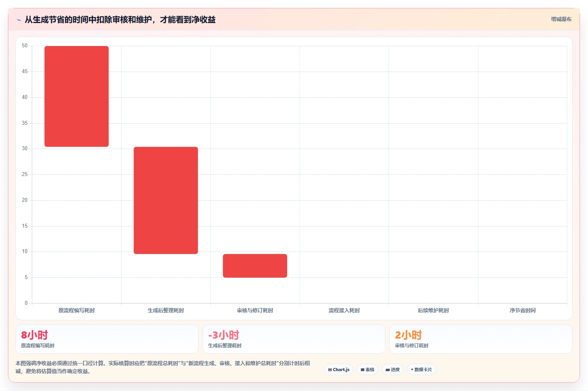This screenshot has height=391, width=588.
Task: Click the 数据卡片 chip
Action: (422, 370)
